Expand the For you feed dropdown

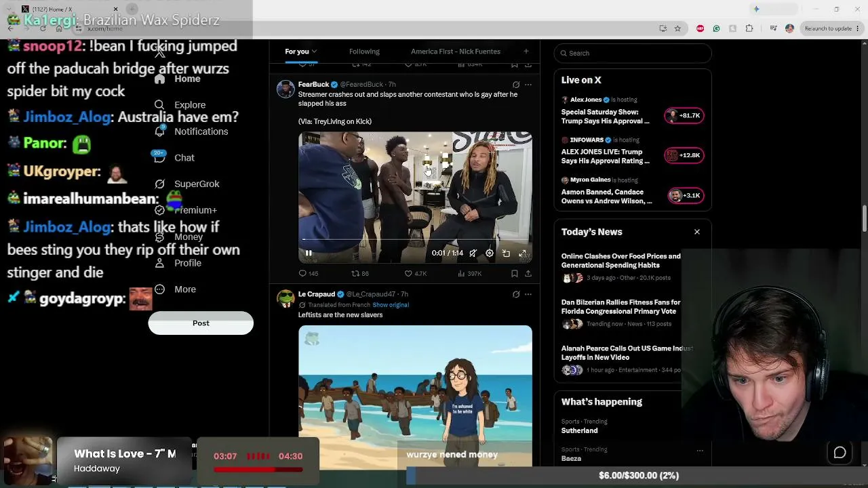coord(314,52)
